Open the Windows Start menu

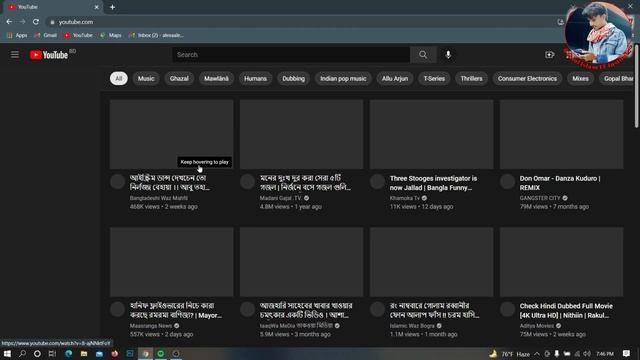click(x=7, y=353)
